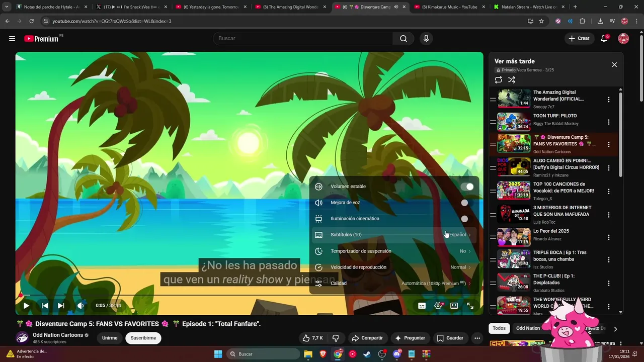
Task: Open Odd Nation Cartoons channel name link
Action: tap(58, 335)
